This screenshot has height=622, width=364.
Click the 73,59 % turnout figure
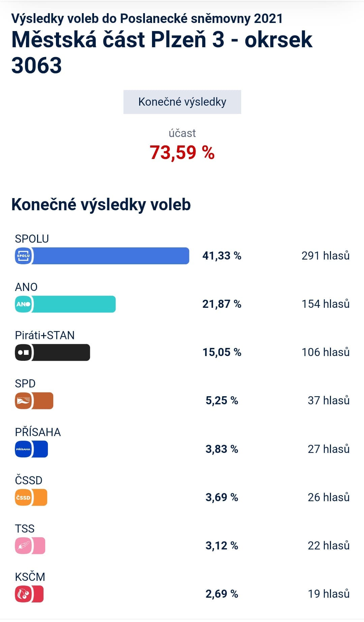point(182,152)
